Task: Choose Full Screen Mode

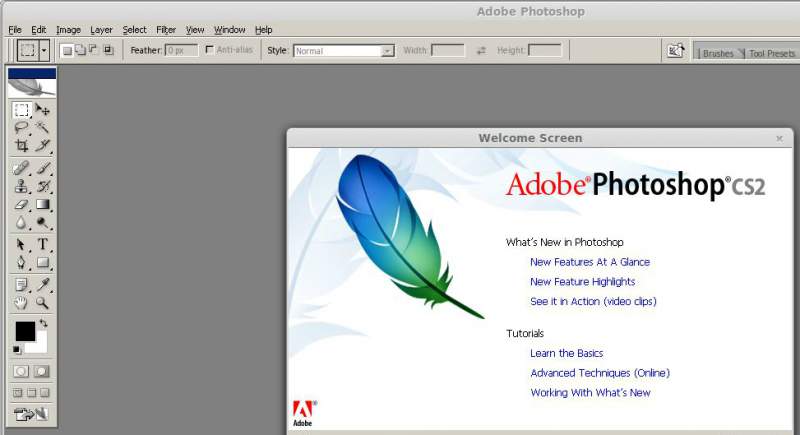Action: tap(45, 393)
